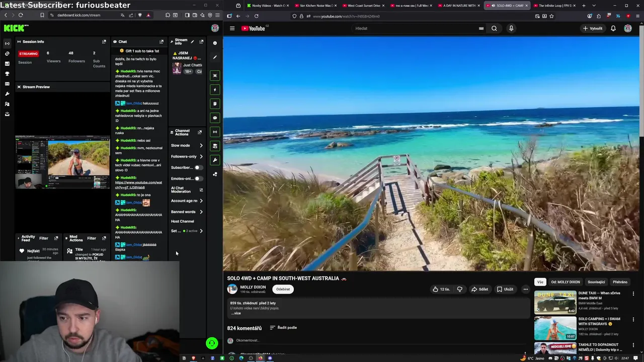Screen dimensions: 644x362
Task: Open YouTube link in Kick chat
Action: click(139, 185)
